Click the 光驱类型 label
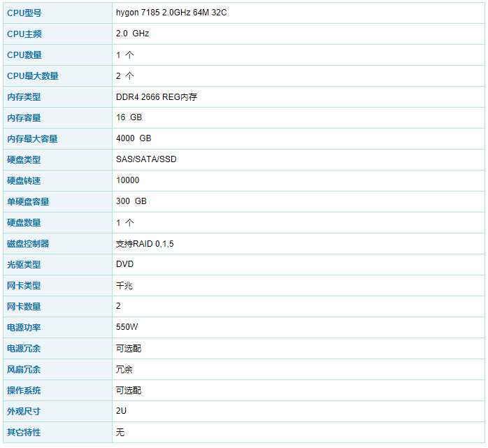 tap(24, 264)
